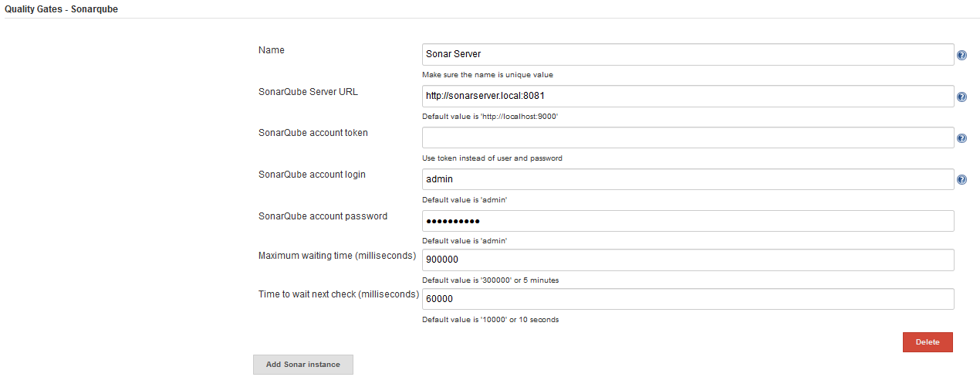Screen dimensions: 980x377
Task: Select the Quality Gates - Sonarqube heading
Action: (62, 9)
